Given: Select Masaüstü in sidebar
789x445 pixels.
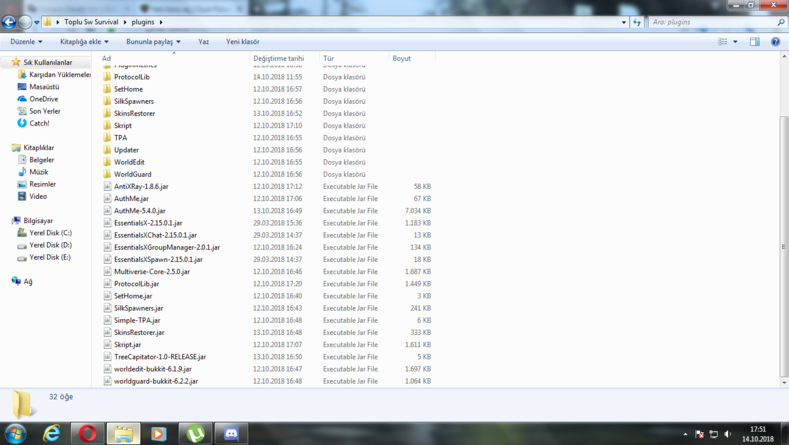Looking at the screenshot, I should [44, 87].
